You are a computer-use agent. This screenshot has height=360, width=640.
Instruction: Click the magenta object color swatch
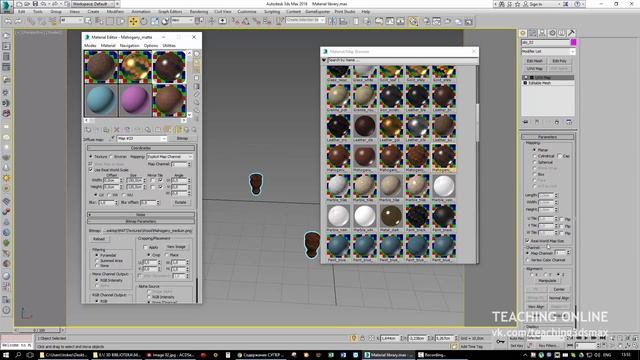click(573, 42)
